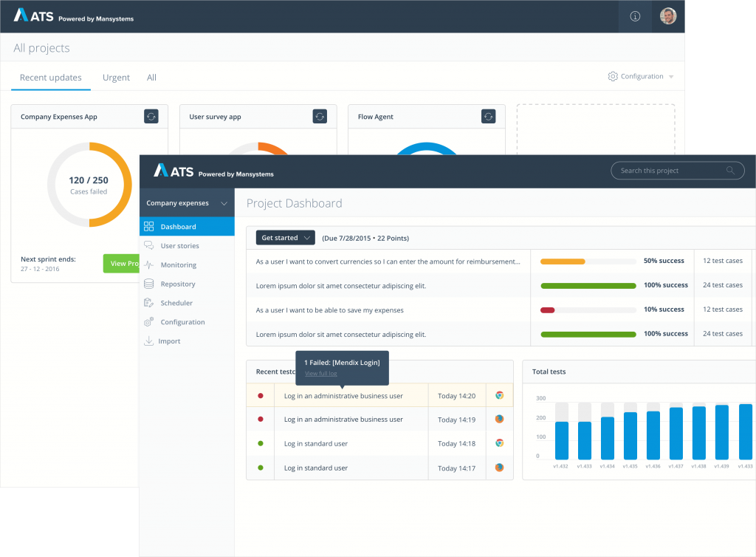This screenshot has height=557, width=756.
Task: Click the View full log link
Action: (320, 374)
